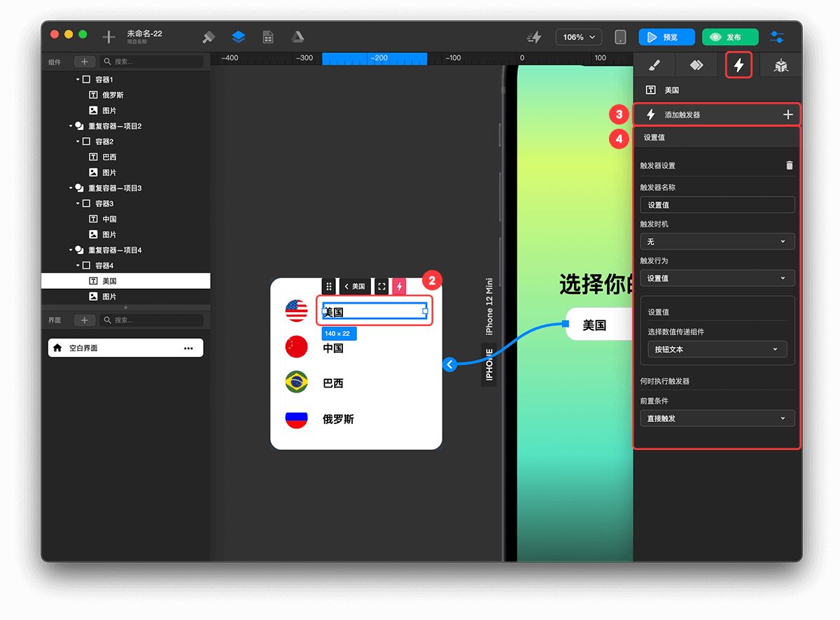Open the 106% zoom dropdown
Screen dimensions: 840x620
click(579, 37)
